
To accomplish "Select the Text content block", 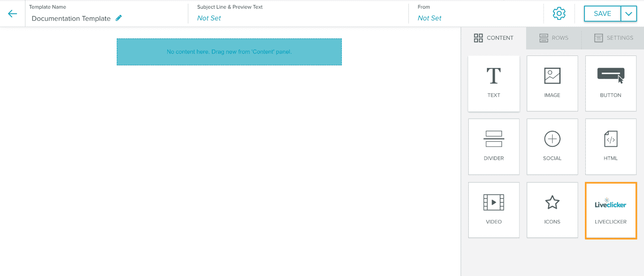I will tap(494, 83).
